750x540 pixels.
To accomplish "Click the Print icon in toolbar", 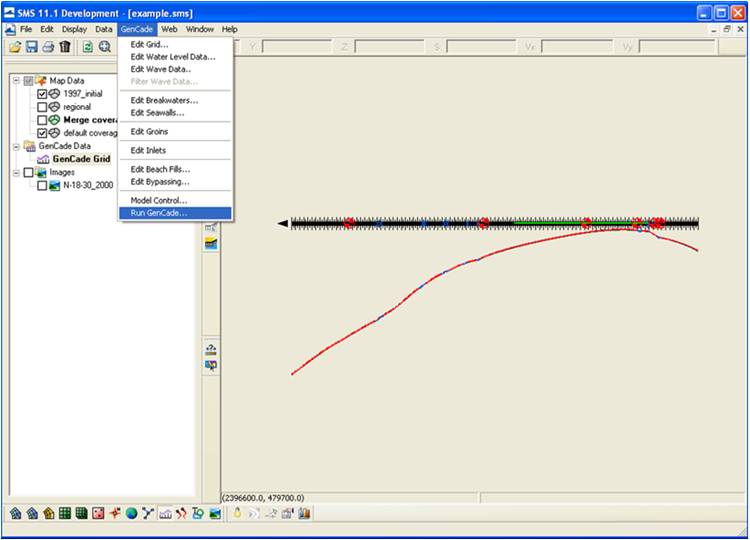I will click(x=48, y=47).
